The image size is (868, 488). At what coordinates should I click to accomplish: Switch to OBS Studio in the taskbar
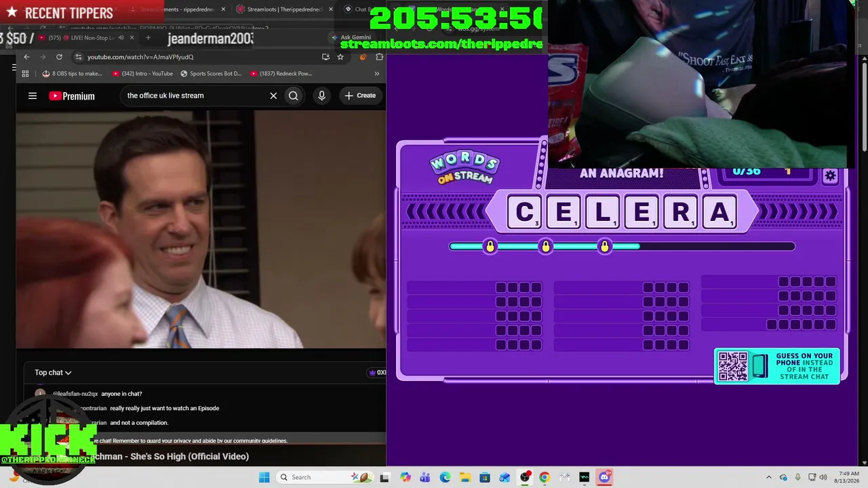click(x=525, y=477)
